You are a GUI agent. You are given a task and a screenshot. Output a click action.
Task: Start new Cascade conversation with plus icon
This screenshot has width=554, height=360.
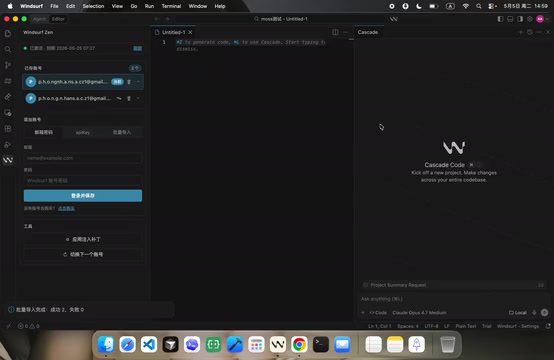click(520, 32)
